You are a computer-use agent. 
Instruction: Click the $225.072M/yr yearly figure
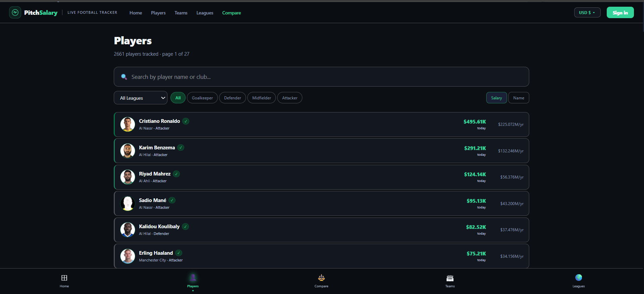[511, 125]
